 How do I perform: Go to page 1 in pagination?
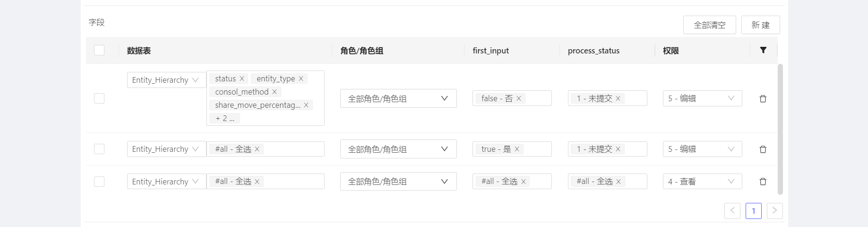(x=753, y=211)
